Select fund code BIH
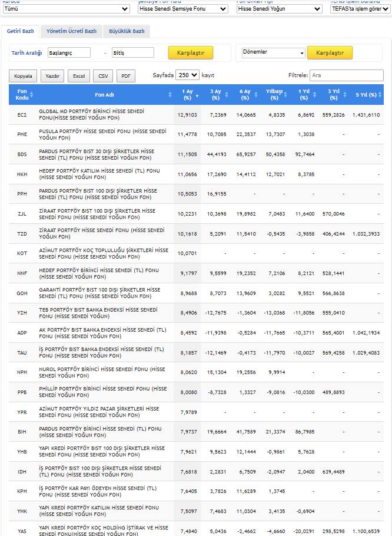The image size is (392, 536). tap(22, 432)
